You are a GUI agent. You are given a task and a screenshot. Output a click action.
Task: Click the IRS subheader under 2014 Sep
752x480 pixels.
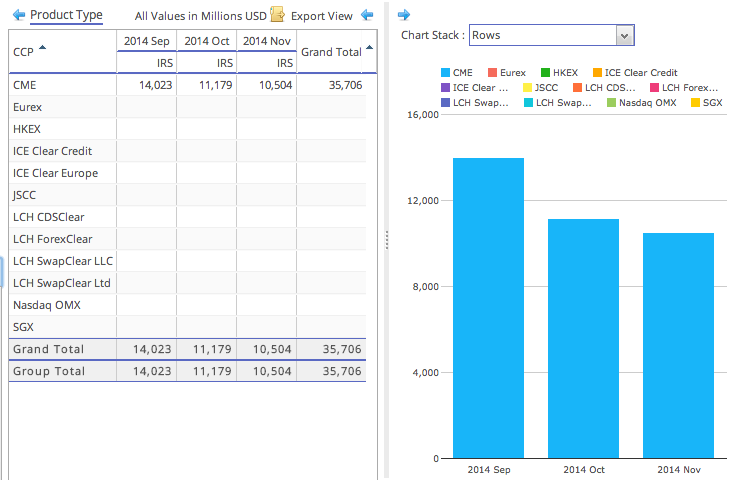click(164, 63)
